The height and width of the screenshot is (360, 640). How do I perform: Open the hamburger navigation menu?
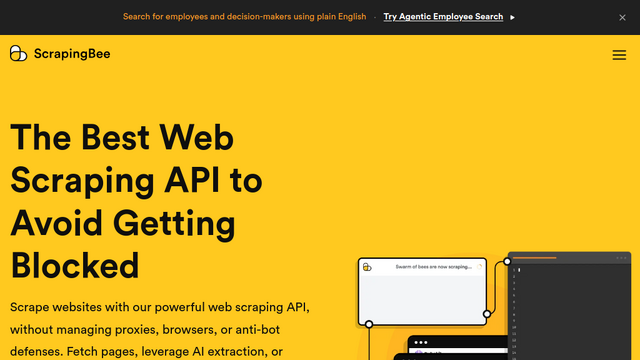point(619,55)
